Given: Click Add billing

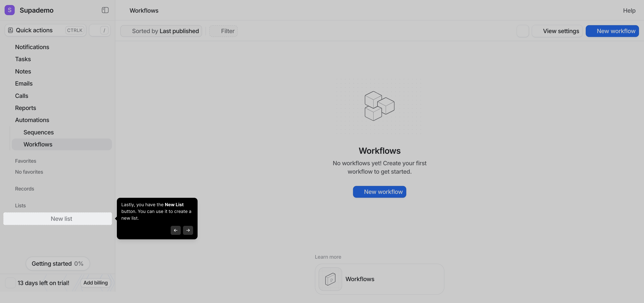Looking at the screenshot, I should tap(96, 283).
